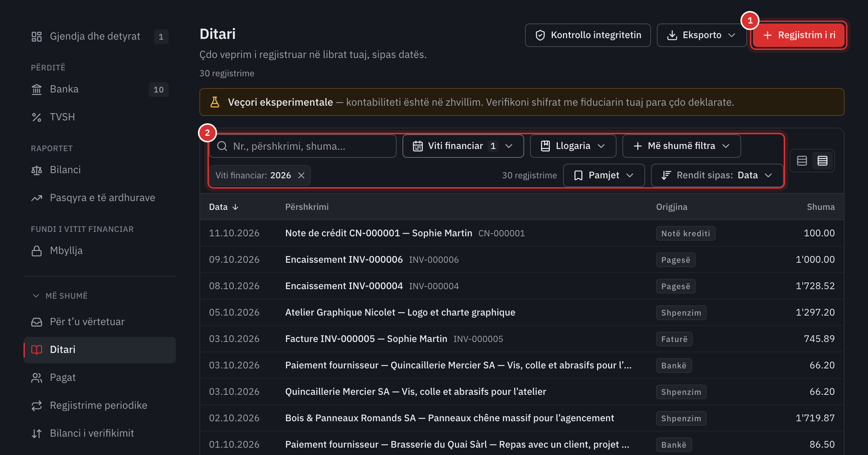Open the Encaissement INV-000004 entry
The width and height of the screenshot is (868, 455).
coord(522,286)
